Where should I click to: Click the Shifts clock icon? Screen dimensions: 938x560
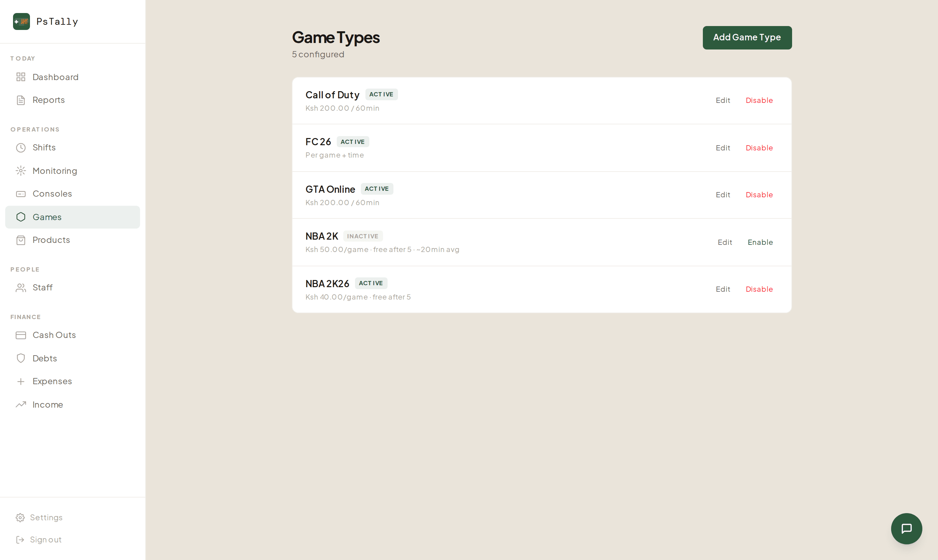[21, 147]
